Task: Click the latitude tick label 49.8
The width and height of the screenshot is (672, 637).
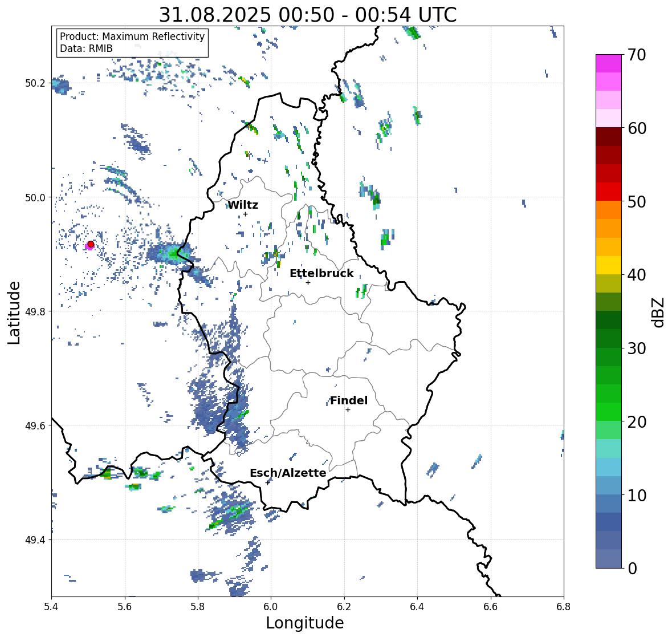Action: pyautogui.click(x=35, y=311)
